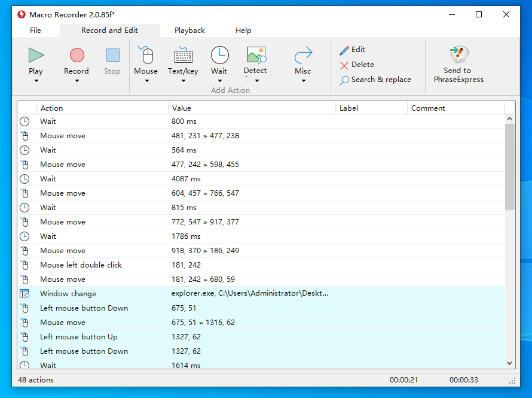Switch to the Record and Edit tab
Viewport: 532px width, 398px height.
click(x=109, y=30)
